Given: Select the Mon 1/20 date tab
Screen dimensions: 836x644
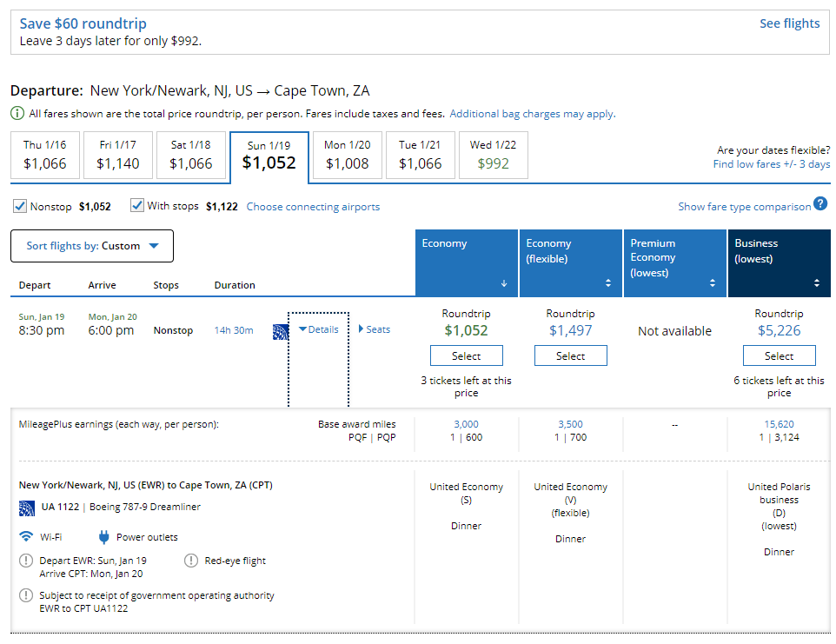Looking at the screenshot, I should (x=347, y=155).
